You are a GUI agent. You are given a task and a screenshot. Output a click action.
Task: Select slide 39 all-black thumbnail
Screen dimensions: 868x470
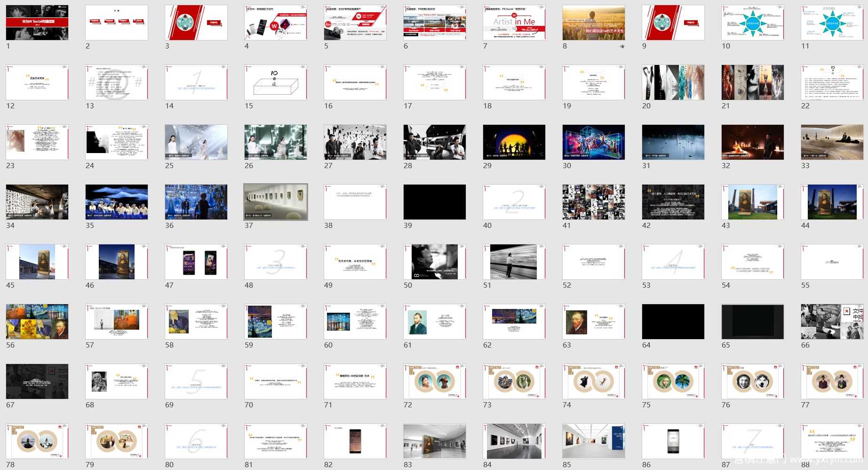tap(435, 202)
